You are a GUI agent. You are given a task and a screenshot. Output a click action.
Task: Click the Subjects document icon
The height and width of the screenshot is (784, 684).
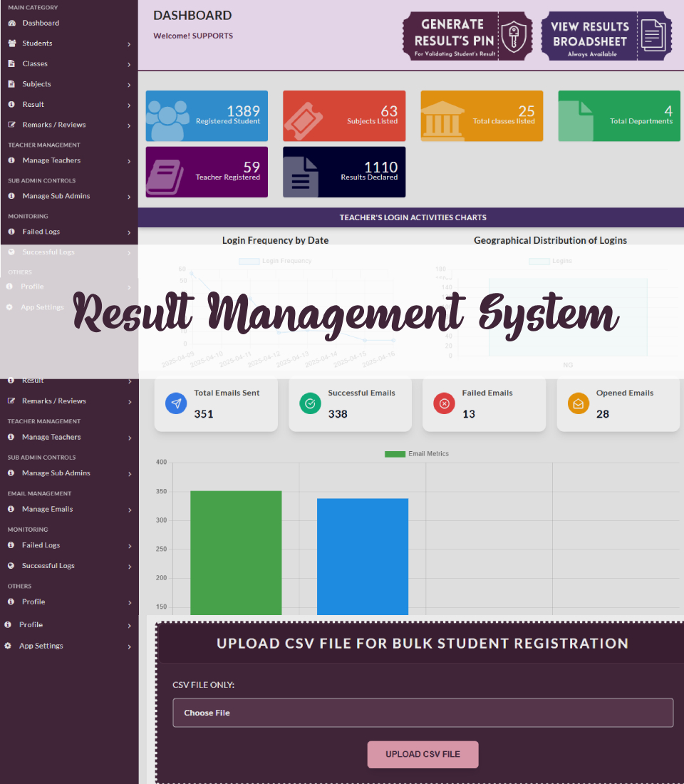[11, 84]
